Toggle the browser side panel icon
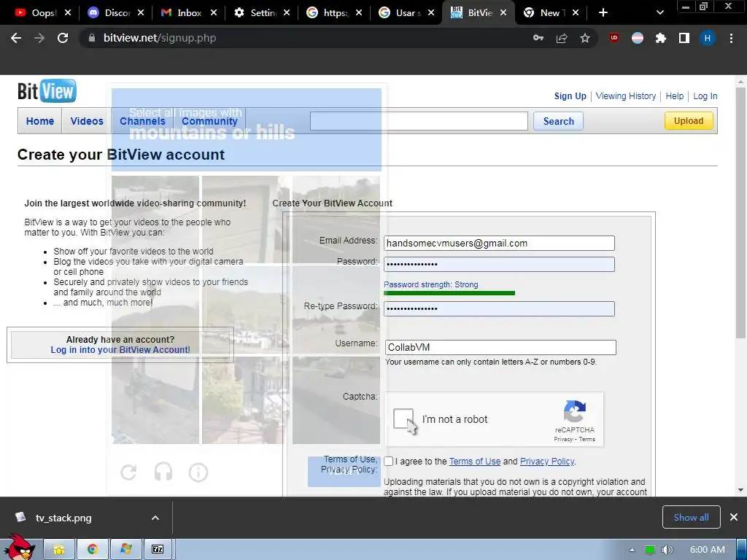The width and height of the screenshot is (747, 560). [x=684, y=38]
